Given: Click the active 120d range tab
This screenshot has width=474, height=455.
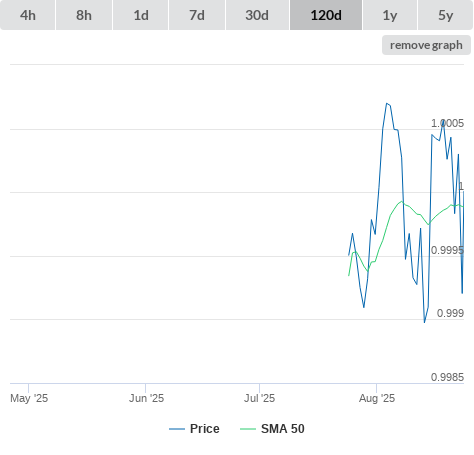Looking at the screenshot, I should (x=326, y=15).
